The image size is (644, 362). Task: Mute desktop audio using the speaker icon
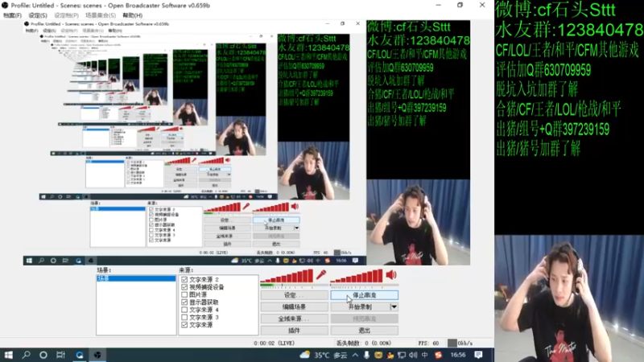click(390, 274)
